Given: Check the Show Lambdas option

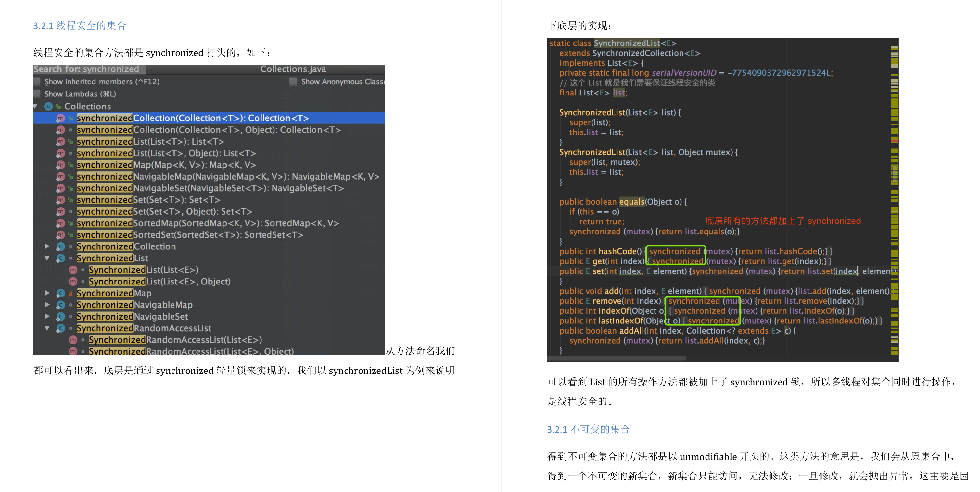Looking at the screenshot, I should coord(37,94).
